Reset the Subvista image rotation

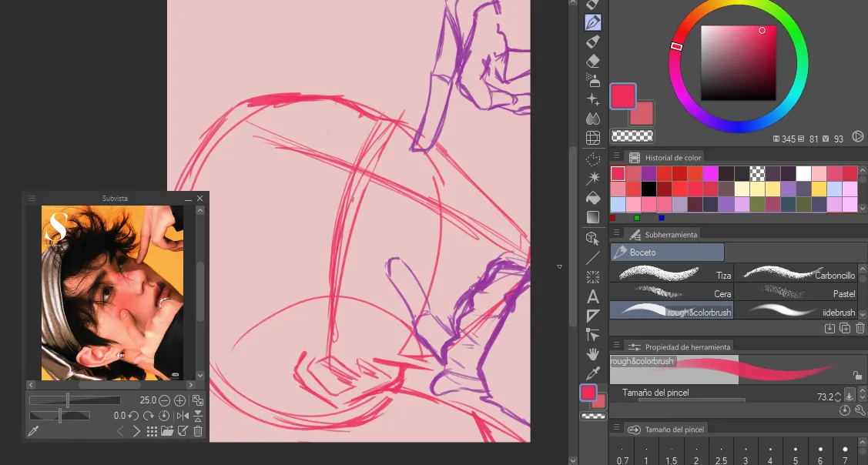(164, 416)
